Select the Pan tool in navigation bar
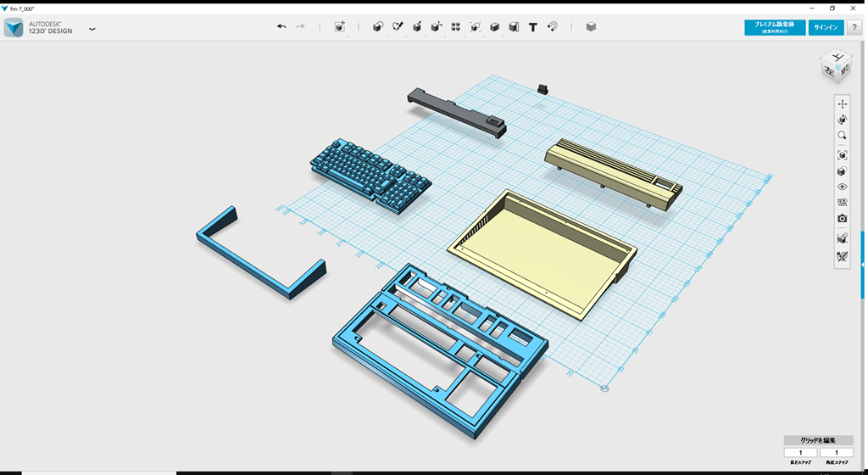The width and height of the screenshot is (868, 475). pyautogui.click(x=842, y=103)
